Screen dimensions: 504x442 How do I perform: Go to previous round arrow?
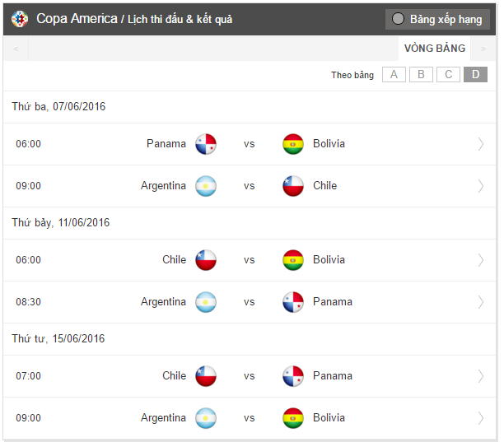point(16,49)
